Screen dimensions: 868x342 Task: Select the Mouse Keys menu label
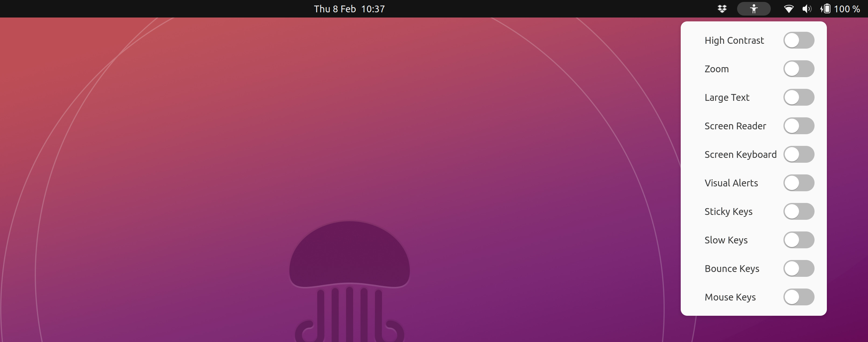730,297
